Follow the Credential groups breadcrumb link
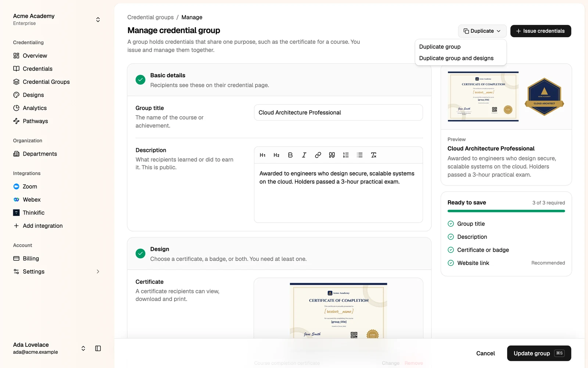Image resolution: width=588 pixels, height=368 pixels. point(151,17)
